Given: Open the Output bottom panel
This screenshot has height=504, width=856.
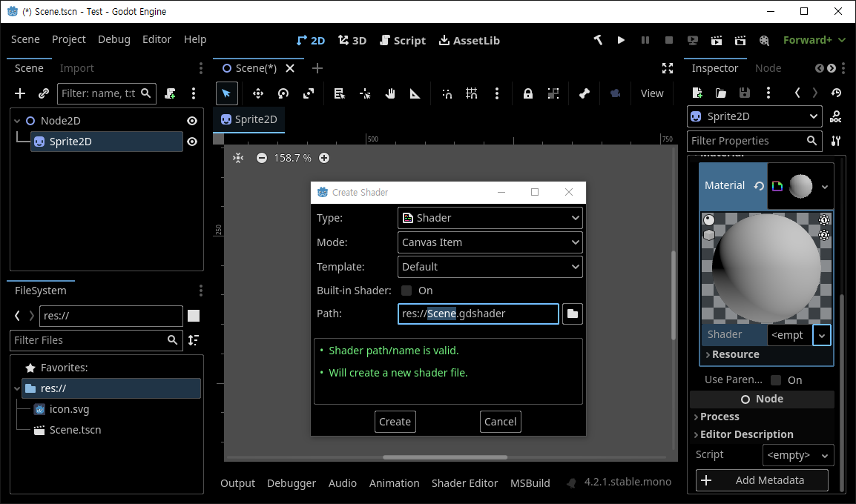Looking at the screenshot, I should click(237, 483).
